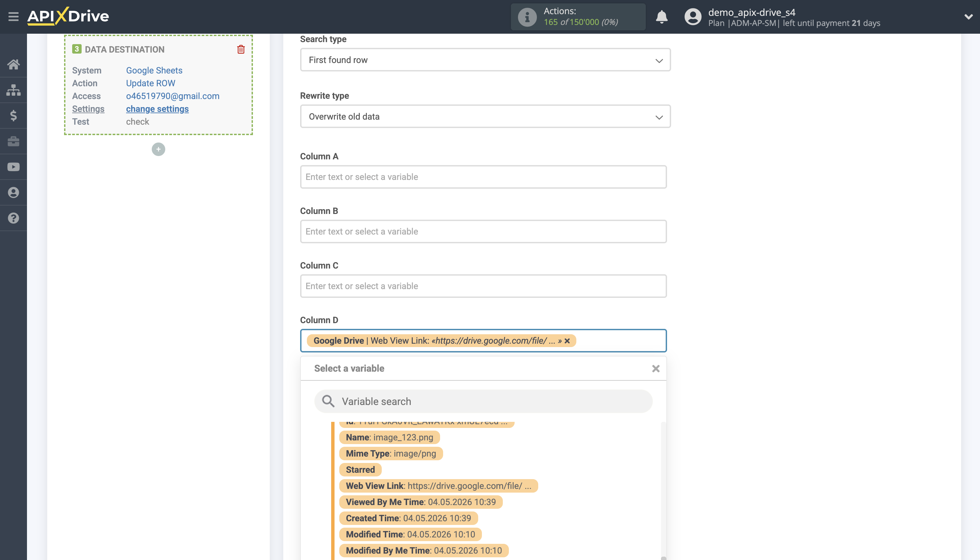Click the change settings link
Viewport: 980px width, 560px height.
[157, 109]
